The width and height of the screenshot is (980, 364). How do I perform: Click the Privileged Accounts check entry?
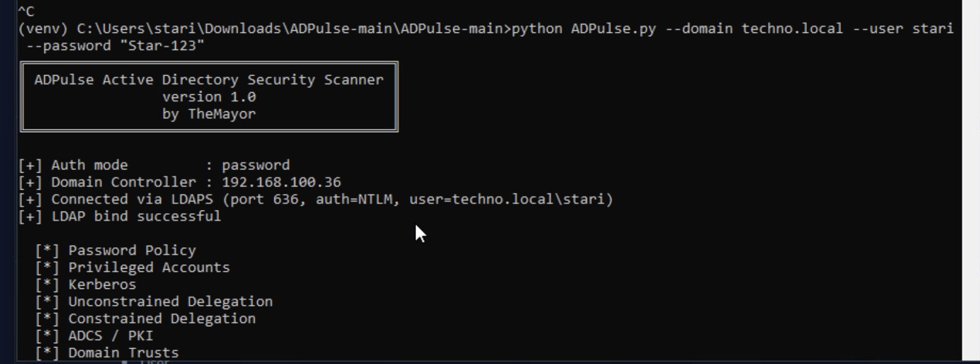pos(132,268)
